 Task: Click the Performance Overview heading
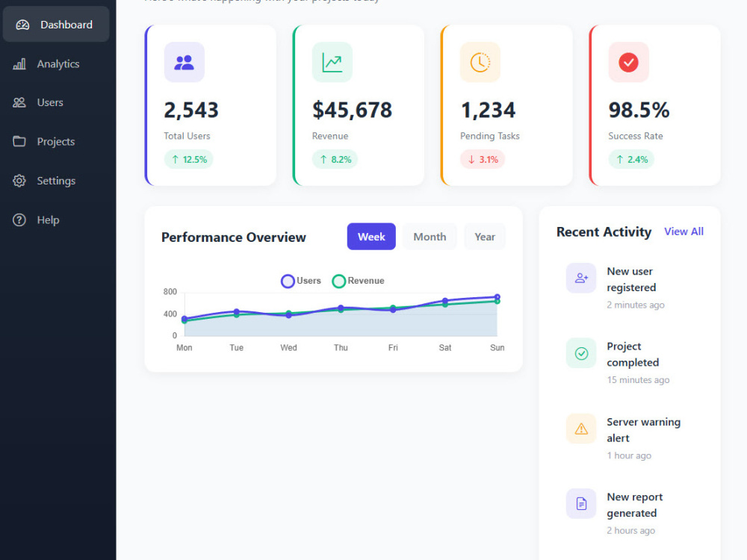pos(233,237)
